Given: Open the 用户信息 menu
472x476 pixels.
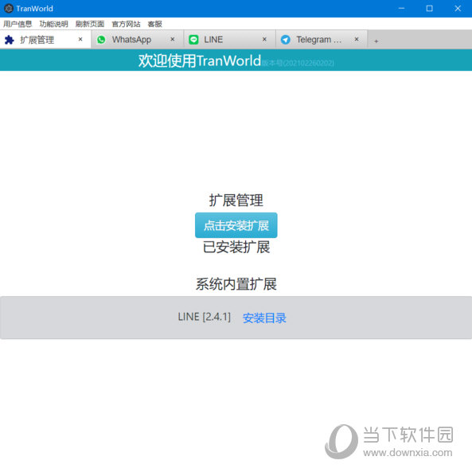Looking at the screenshot, I should [18, 24].
